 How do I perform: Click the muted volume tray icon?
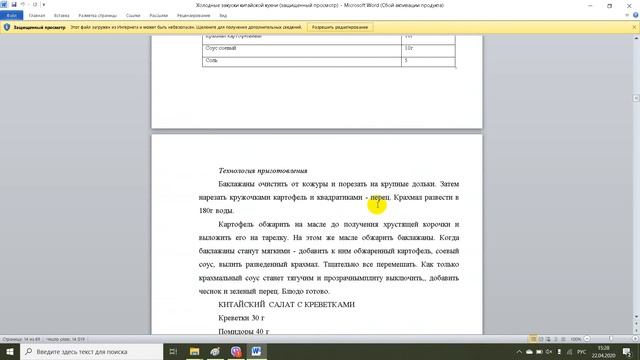tap(549, 352)
